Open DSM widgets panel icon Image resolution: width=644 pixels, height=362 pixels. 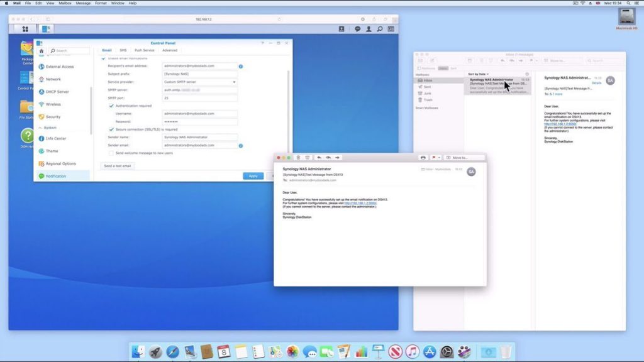click(x=391, y=29)
